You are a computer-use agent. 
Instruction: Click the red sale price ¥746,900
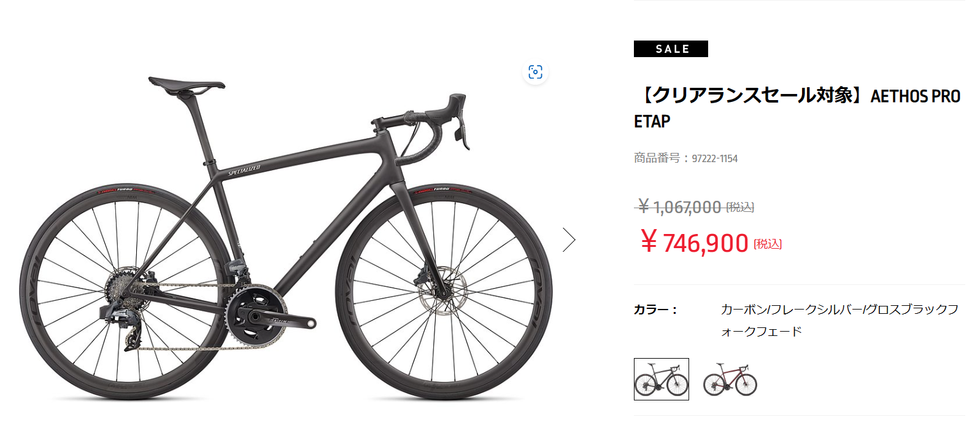click(694, 243)
